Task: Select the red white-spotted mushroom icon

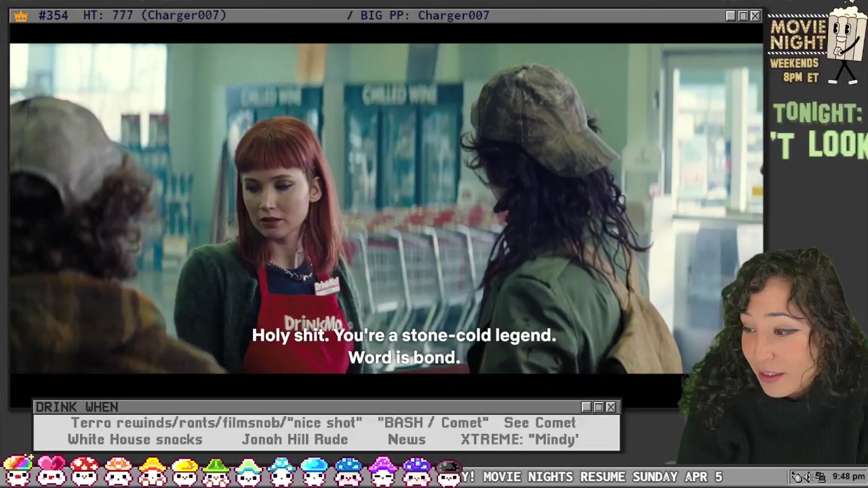Action: click(84, 471)
